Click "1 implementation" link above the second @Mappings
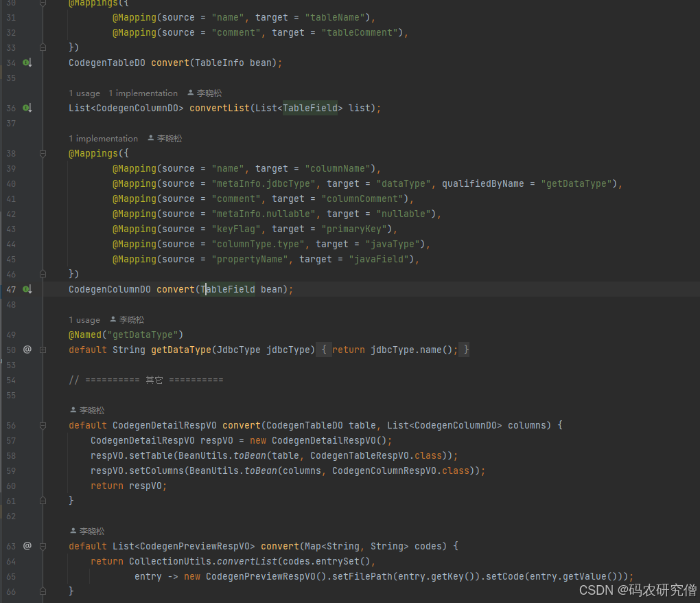This screenshot has height=603, width=700. coord(103,138)
